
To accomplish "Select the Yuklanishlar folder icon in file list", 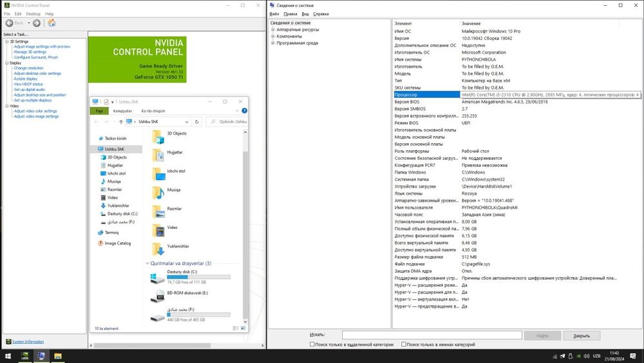I will 158,249.
